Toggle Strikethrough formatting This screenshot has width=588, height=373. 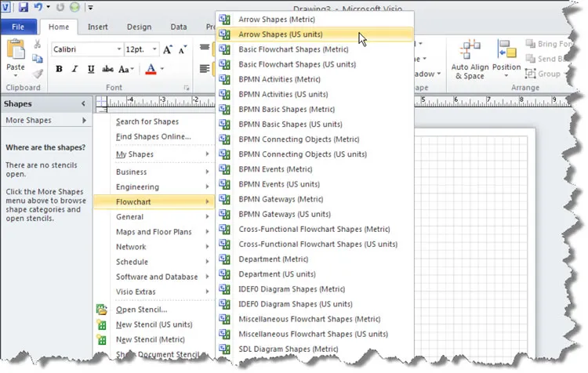(107, 69)
